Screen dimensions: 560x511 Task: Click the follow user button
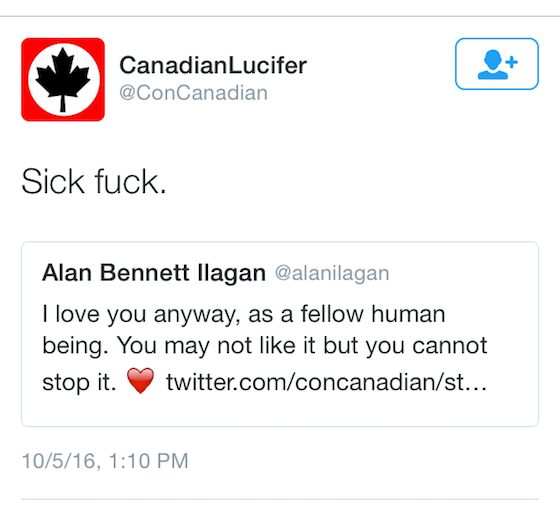[x=496, y=64]
